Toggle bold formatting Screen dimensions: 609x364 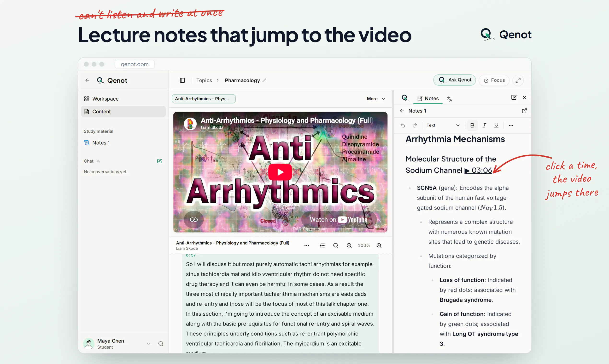tap(472, 125)
